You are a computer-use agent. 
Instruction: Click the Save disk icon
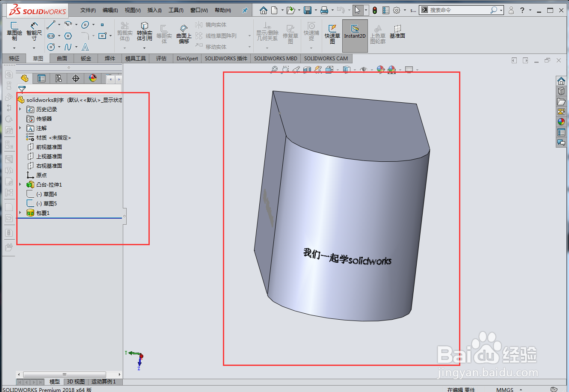pos(308,10)
